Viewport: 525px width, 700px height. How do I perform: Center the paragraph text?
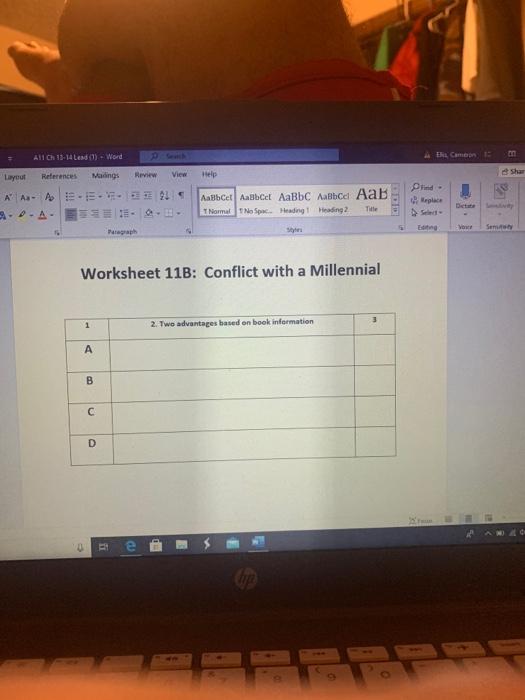[x=84, y=214]
